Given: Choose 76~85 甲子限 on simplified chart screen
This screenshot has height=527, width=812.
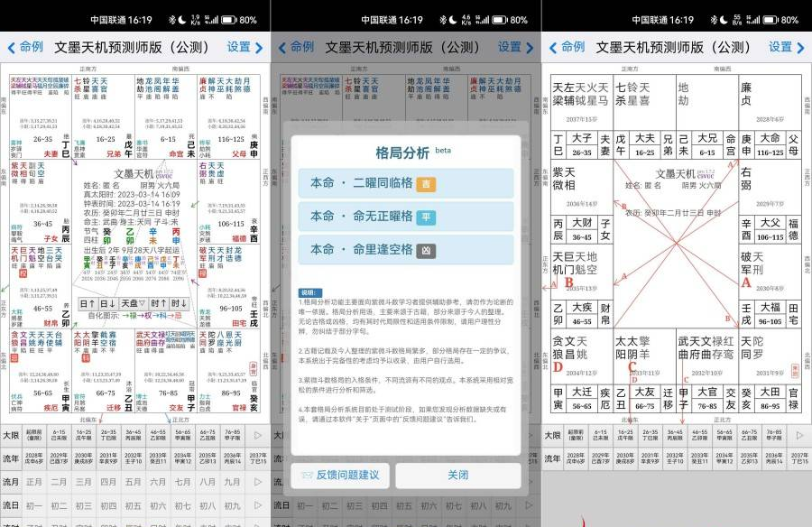Looking at the screenshot, I should pyautogui.click(x=774, y=435).
